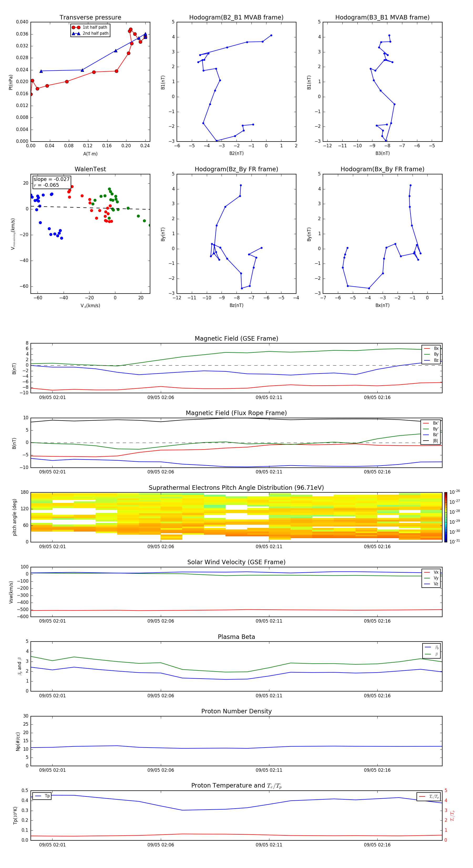The image size is (473, 868).
Task: Click the 'Bz(nT)' x-axis label
Action: click(236, 305)
